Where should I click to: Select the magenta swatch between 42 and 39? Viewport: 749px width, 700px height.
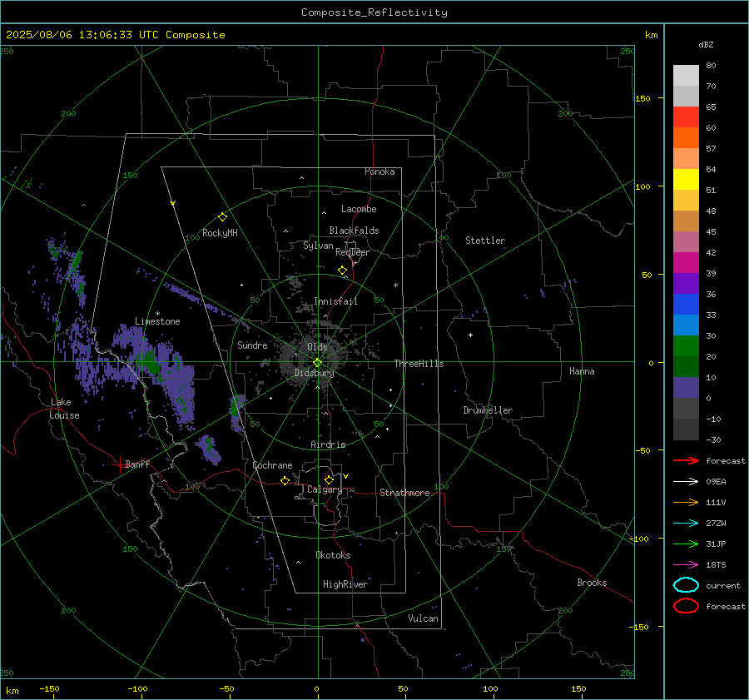(686, 262)
